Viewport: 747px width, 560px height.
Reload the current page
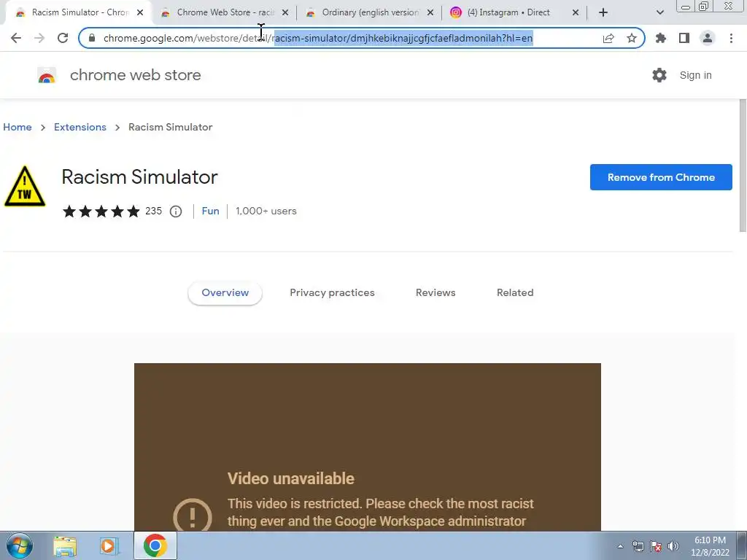click(63, 38)
